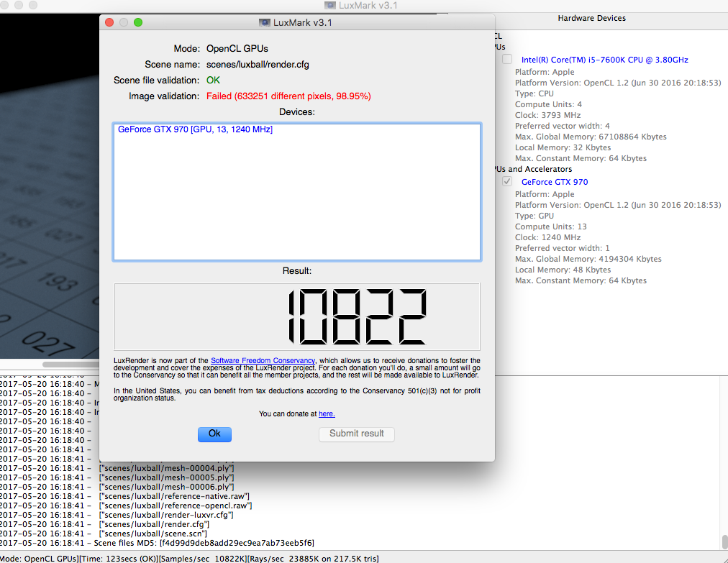Close the LuxMark result dialog with red button
This screenshot has height=563, width=728.
[x=109, y=22]
